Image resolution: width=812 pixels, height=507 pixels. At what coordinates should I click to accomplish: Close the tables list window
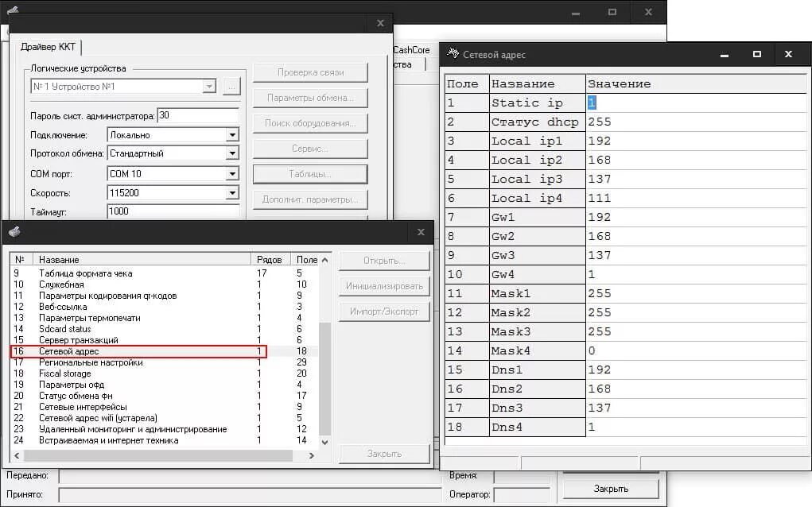[421, 232]
